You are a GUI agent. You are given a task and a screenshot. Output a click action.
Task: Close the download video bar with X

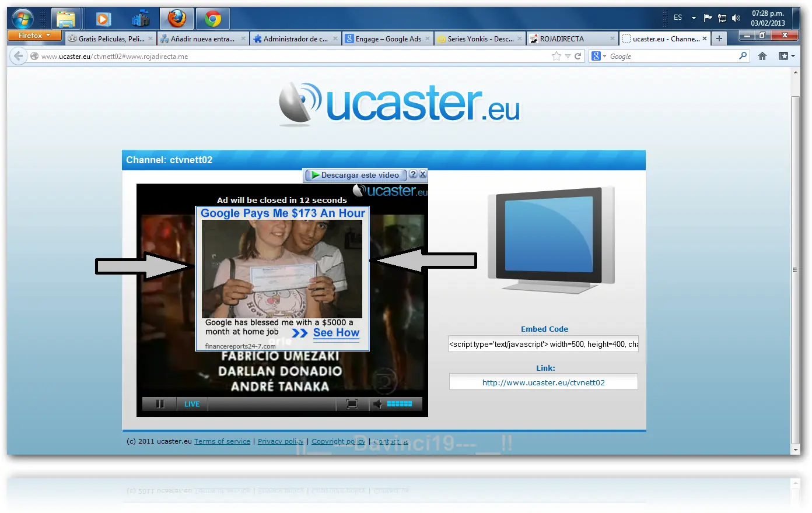423,174
